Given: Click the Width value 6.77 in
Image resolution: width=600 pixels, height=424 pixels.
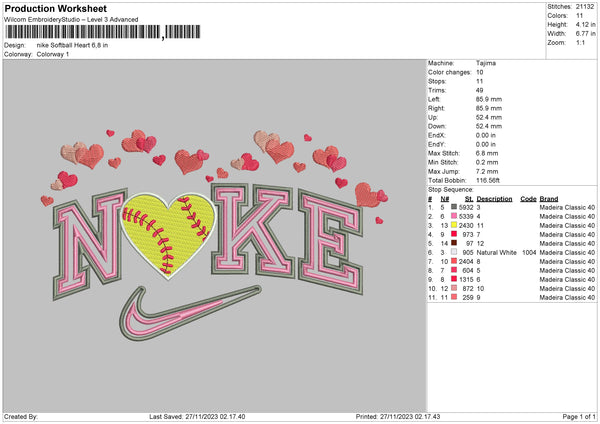Looking at the screenshot, I should (585, 34).
